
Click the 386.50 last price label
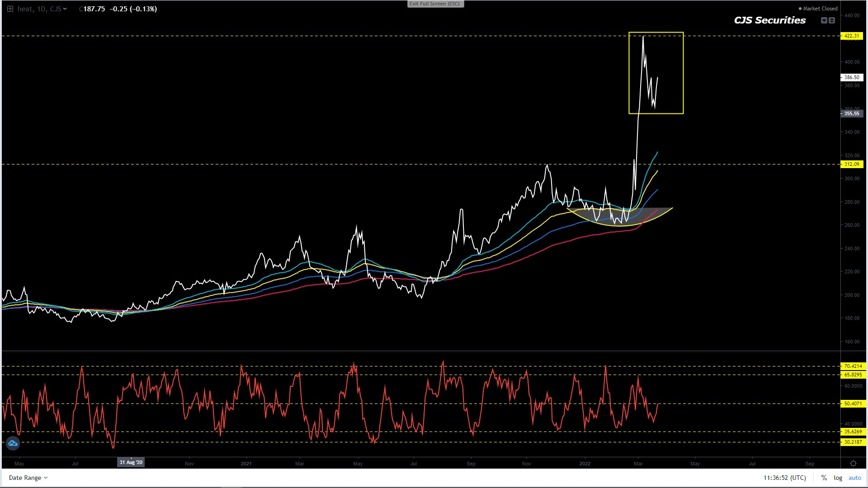pyautogui.click(x=852, y=77)
